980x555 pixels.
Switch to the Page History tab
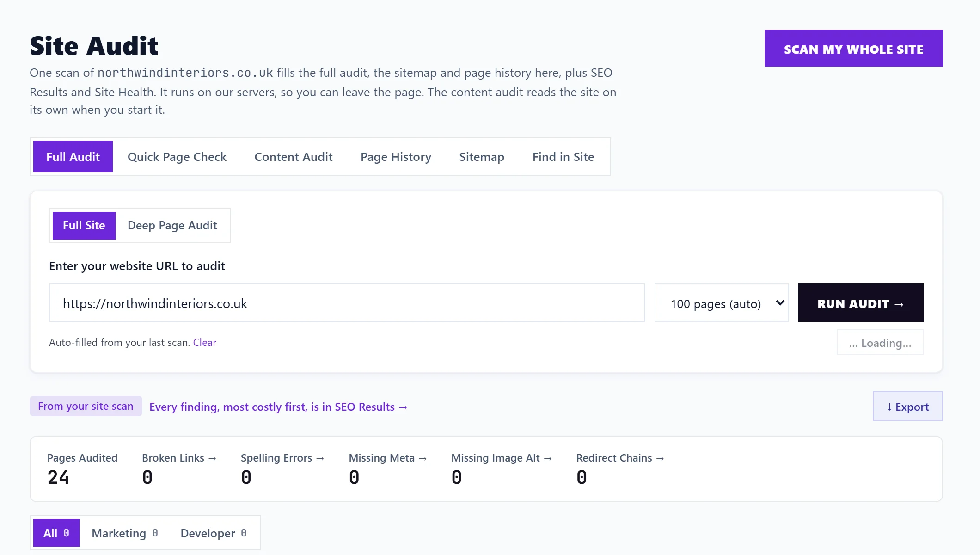tap(396, 156)
